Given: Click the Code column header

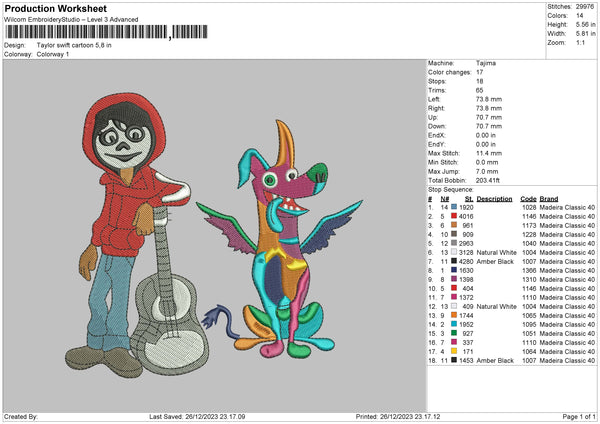Looking at the screenshot, I should tap(528, 199).
